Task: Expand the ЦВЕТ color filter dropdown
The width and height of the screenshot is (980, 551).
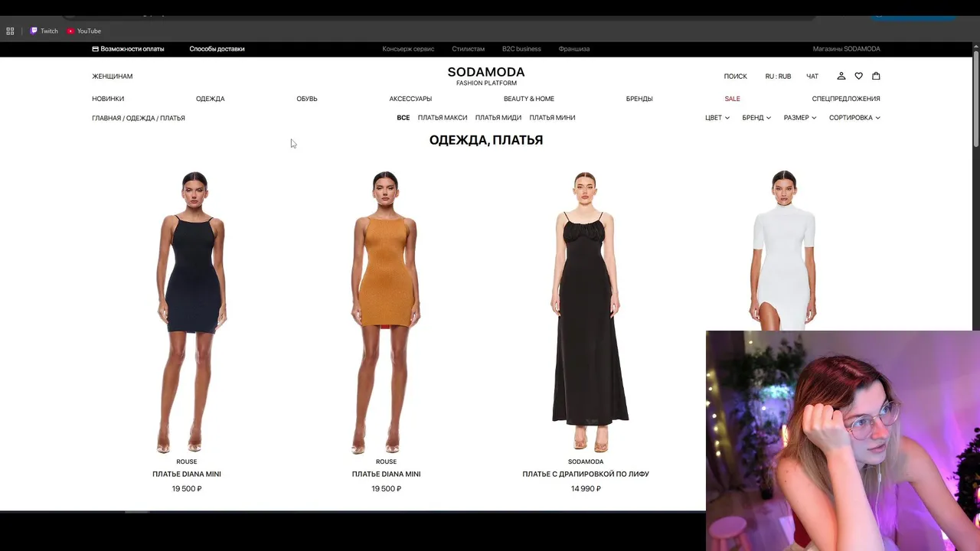Action: pyautogui.click(x=717, y=118)
